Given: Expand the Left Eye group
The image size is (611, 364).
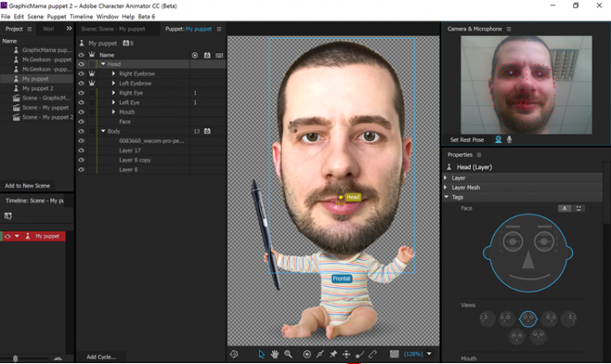Looking at the screenshot, I should (114, 103).
